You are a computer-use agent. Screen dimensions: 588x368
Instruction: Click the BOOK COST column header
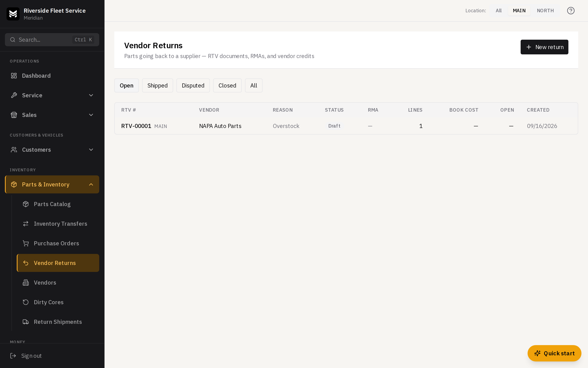tap(464, 110)
